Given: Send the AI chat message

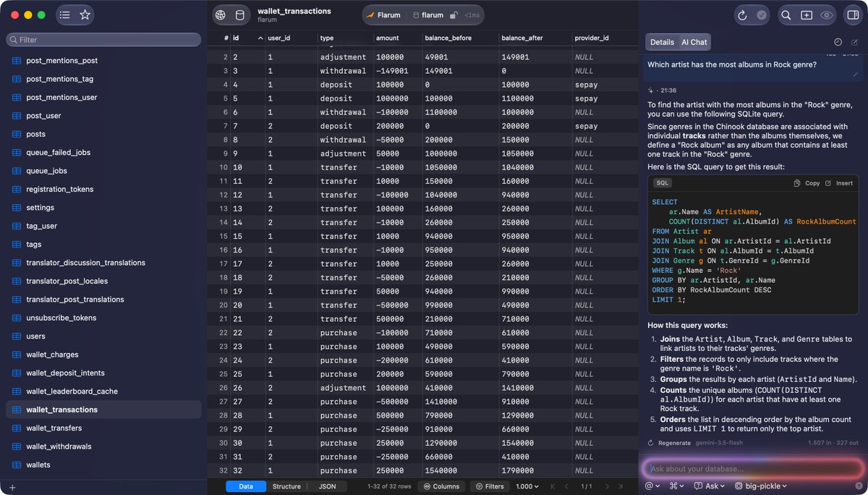Looking at the screenshot, I should point(858,486).
